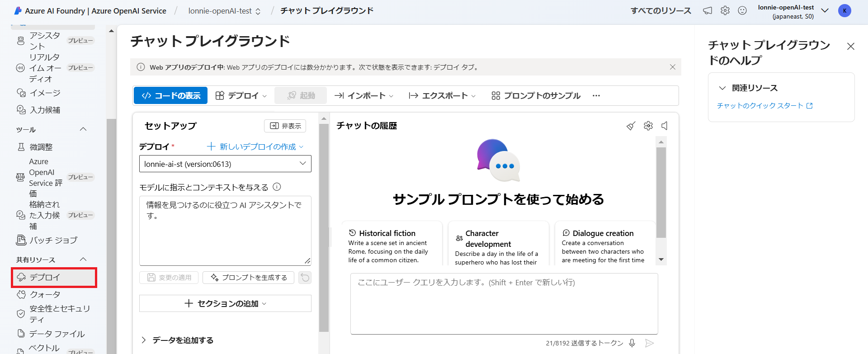
Task: Select the Dialogue creation sample prompt card
Action: click(x=605, y=243)
